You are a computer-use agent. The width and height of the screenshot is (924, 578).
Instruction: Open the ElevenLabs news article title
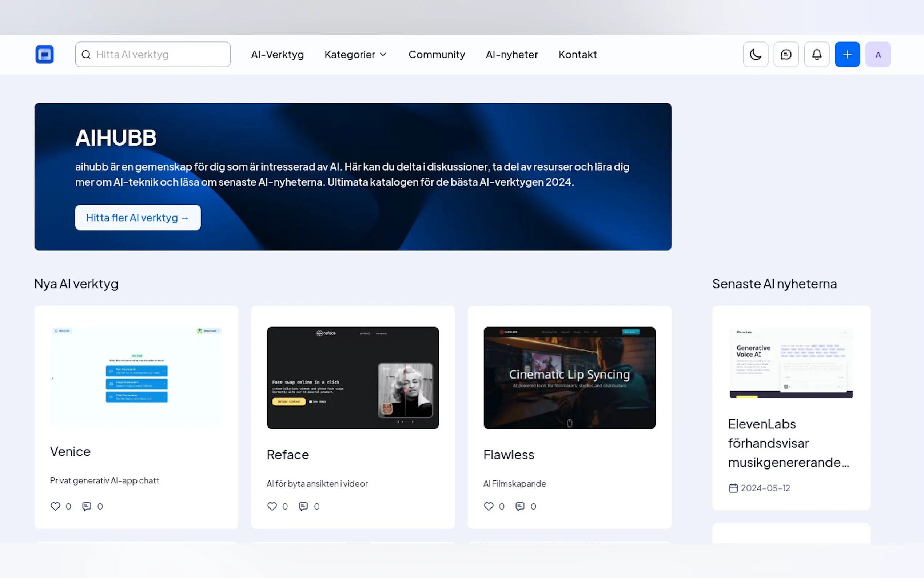tap(788, 443)
